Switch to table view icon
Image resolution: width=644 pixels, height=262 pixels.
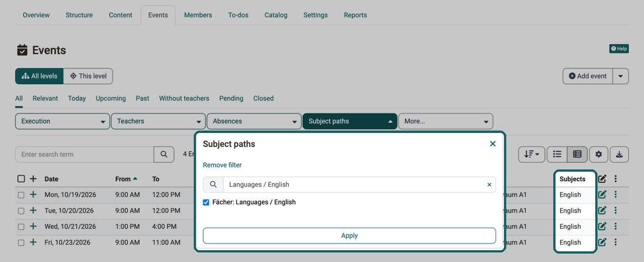tap(577, 154)
